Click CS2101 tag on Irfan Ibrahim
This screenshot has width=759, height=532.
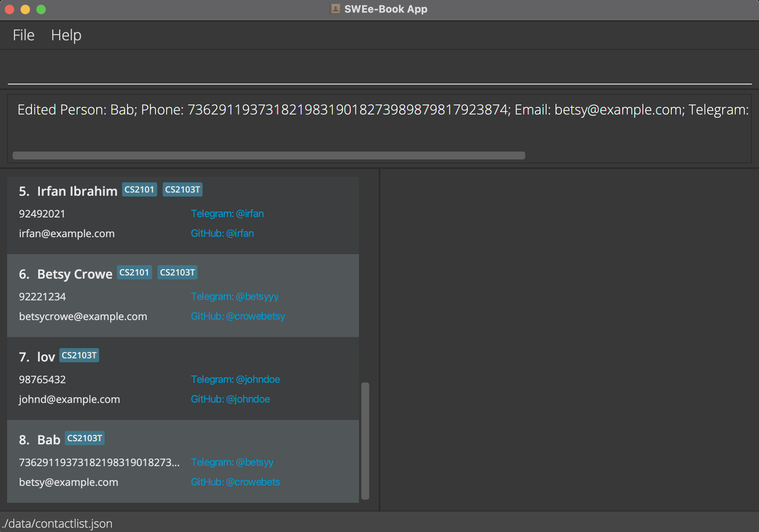(139, 189)
